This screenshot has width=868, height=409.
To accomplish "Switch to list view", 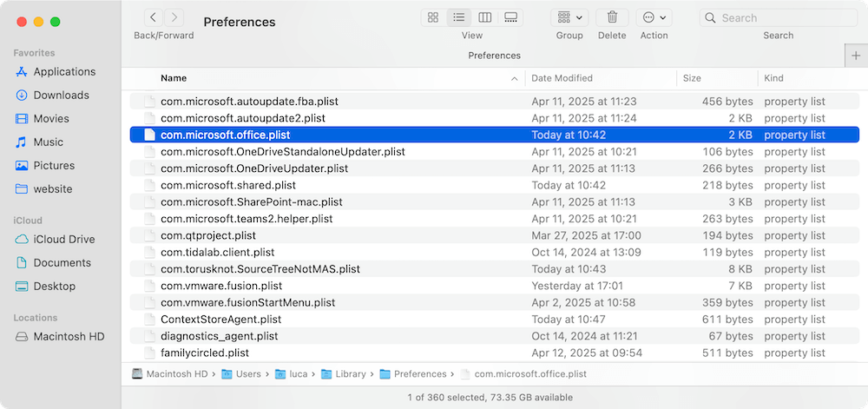I will (x=459, y=17).
